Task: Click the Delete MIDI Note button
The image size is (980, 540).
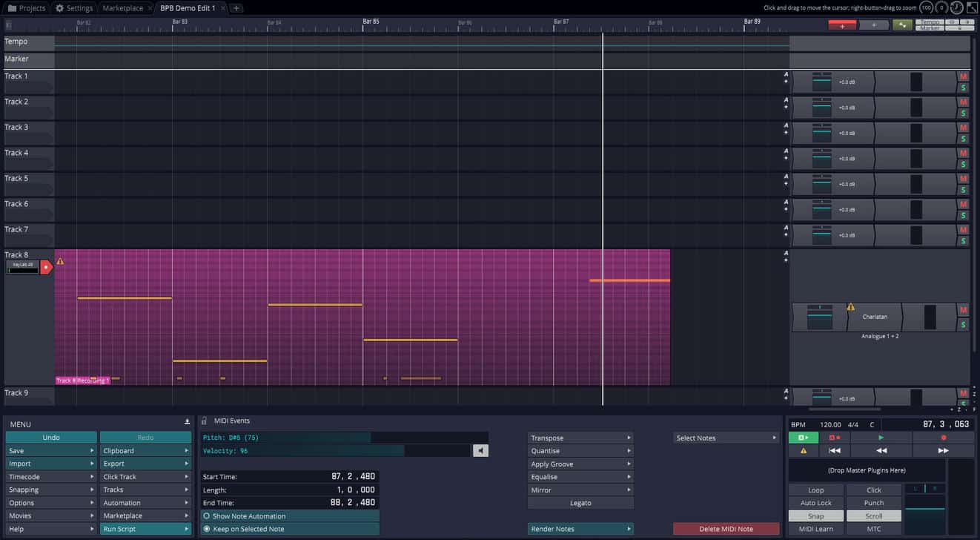Action: [726, 529]
